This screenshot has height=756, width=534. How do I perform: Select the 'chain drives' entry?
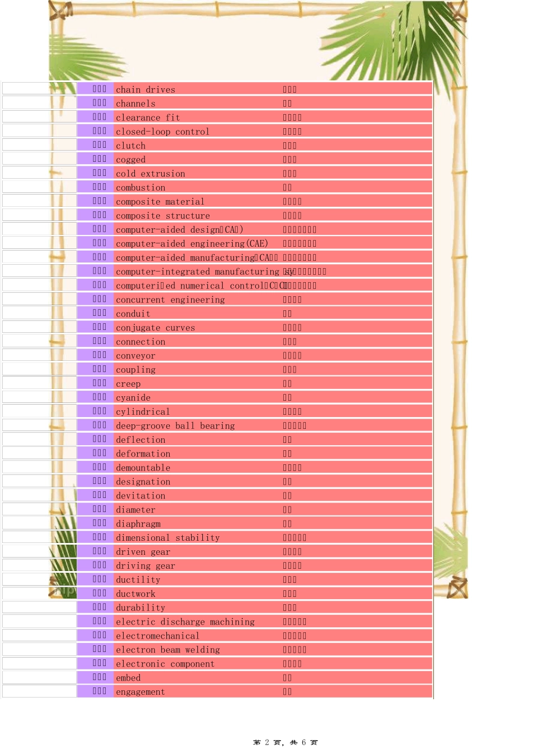(146, 89)
